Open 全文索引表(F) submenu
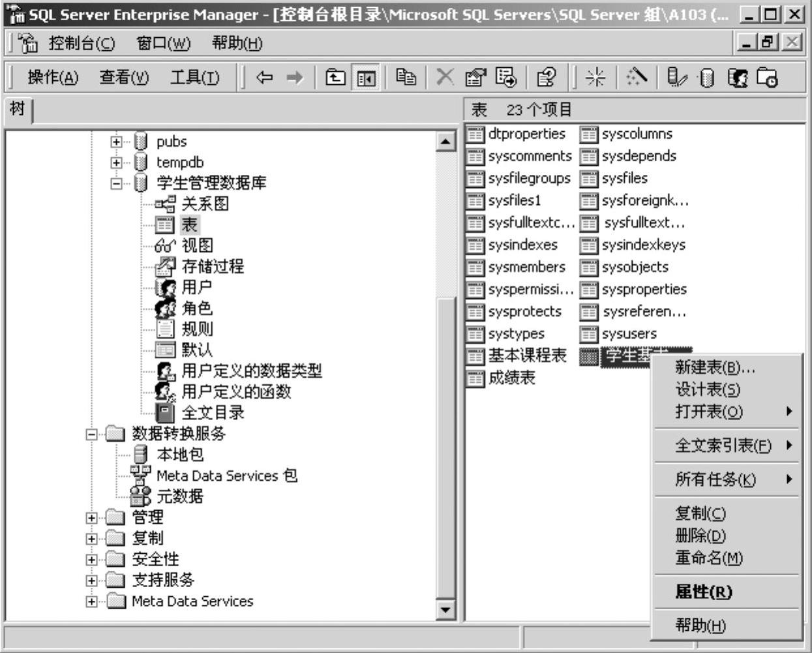This screenshot has height=653, width=812. click(727, 446)
